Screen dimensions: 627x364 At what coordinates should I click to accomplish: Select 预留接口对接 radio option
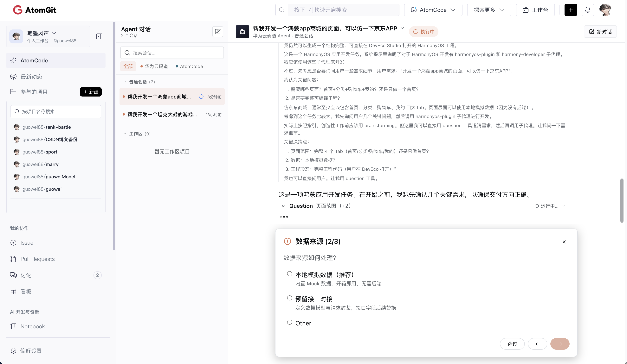pyautogui.click(x=289, y=298)
